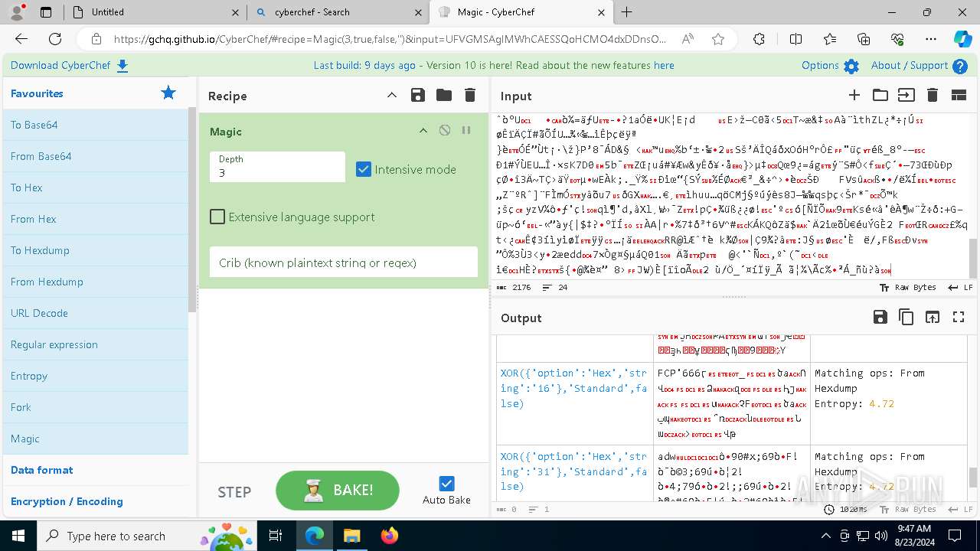Click the Crib plaintext input field
This screenshot has height=551, width=980.
[x=343, y=262]
